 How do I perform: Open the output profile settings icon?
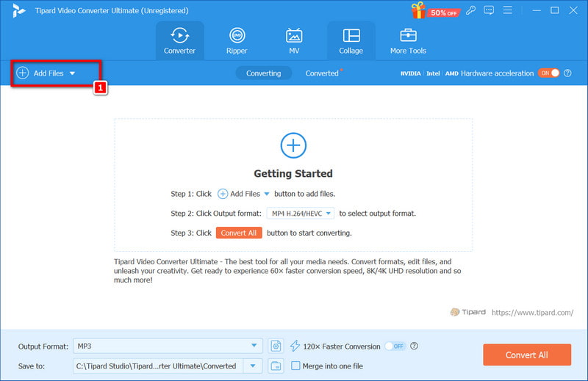276,346
